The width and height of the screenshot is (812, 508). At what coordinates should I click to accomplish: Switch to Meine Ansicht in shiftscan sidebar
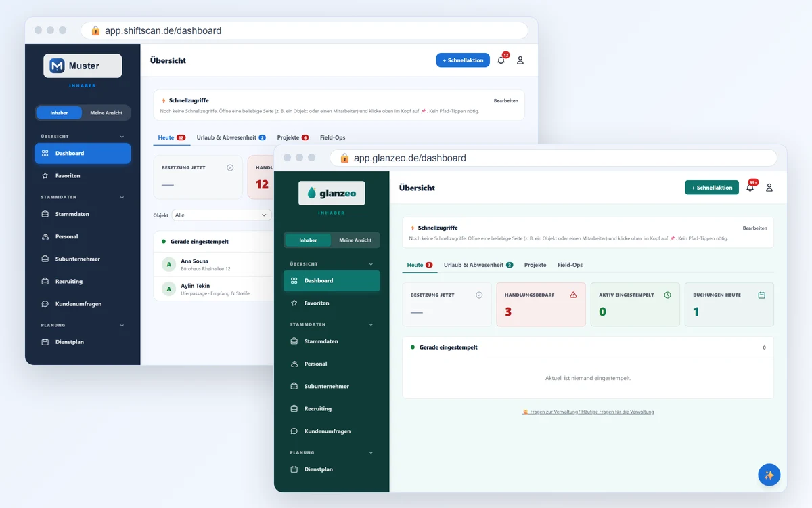pyautogui.click(x=106, y=112)
